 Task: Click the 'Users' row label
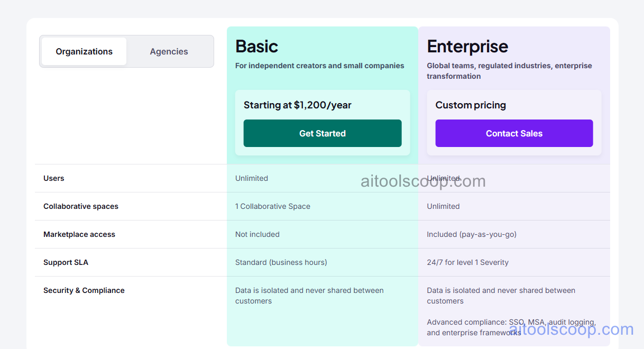coord(54,178)
